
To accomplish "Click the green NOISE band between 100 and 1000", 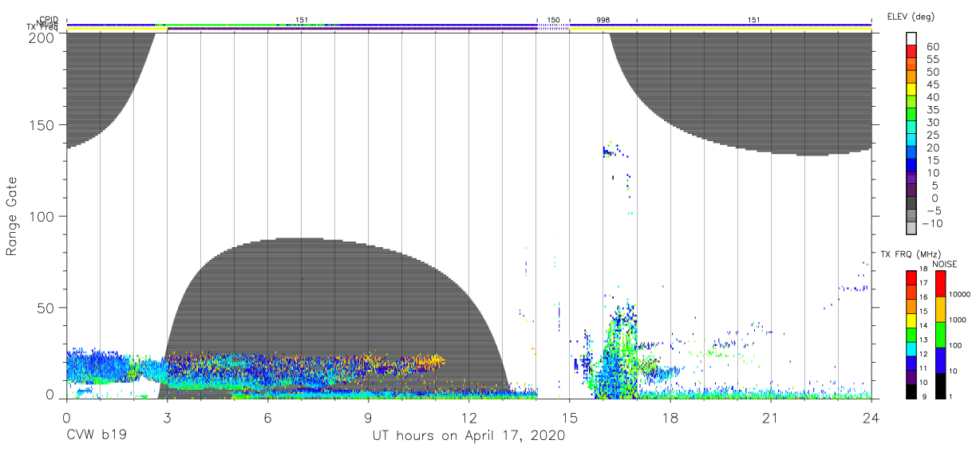I will (x=940, y=334).
